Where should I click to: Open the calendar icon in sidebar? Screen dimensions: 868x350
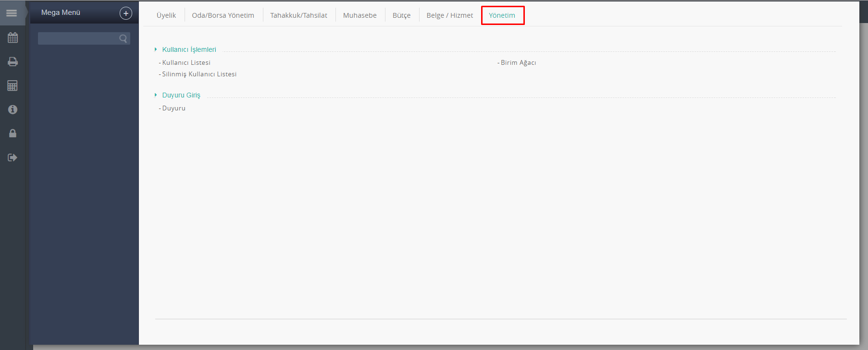[x=12, y=37]
